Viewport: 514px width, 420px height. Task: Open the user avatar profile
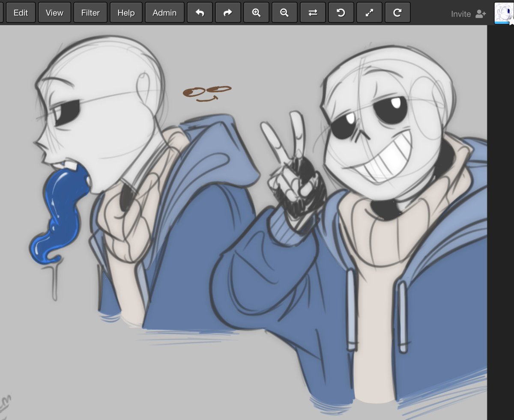coord(504,13)
